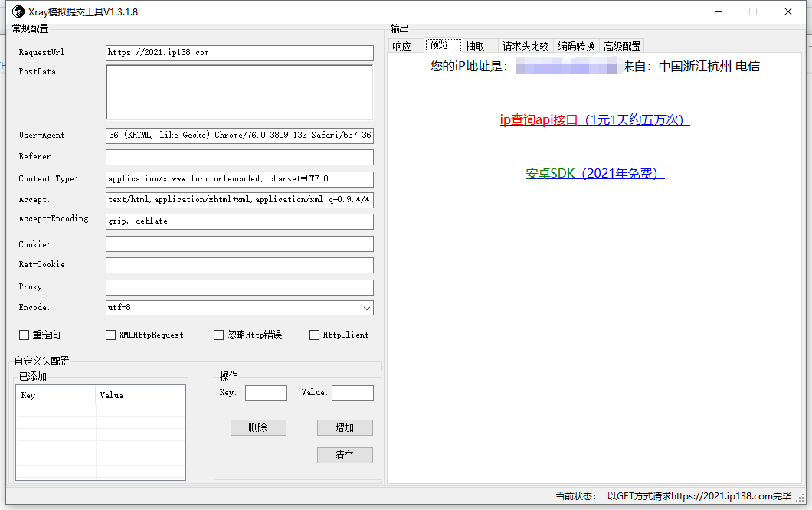Close the Xray tool window
The width and height of the screenshot is (812, 510).
(x=788, y=11)
